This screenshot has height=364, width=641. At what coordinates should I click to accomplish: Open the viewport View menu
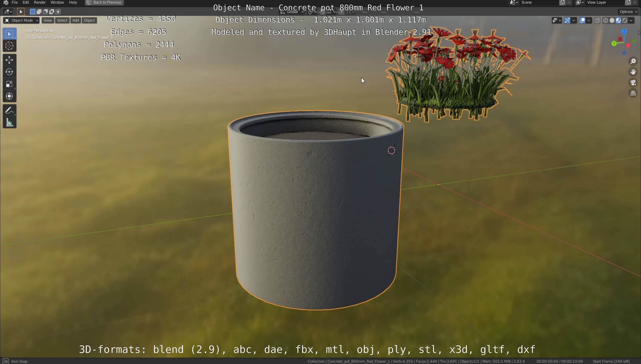48,20
